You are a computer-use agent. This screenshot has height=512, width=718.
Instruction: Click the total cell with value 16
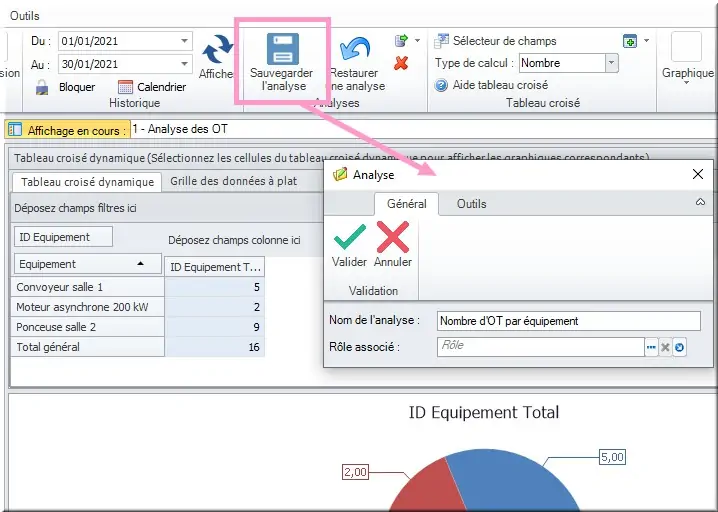(215, 347)
